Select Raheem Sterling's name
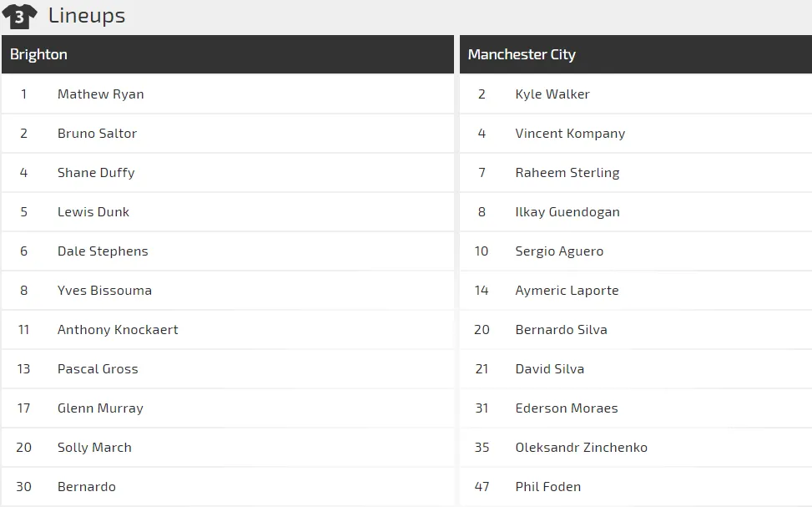The height and width of the screenshot is (507, 812). coord(567,173)
